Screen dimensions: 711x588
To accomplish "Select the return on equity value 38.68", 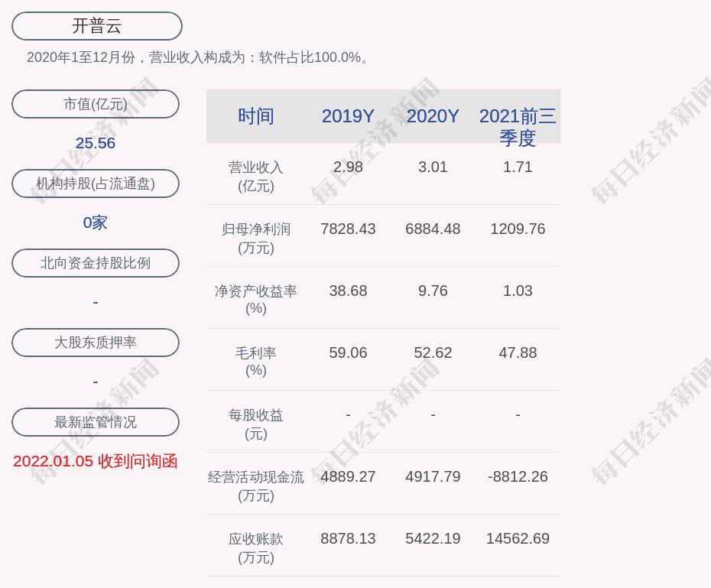I will pos(349,291).
